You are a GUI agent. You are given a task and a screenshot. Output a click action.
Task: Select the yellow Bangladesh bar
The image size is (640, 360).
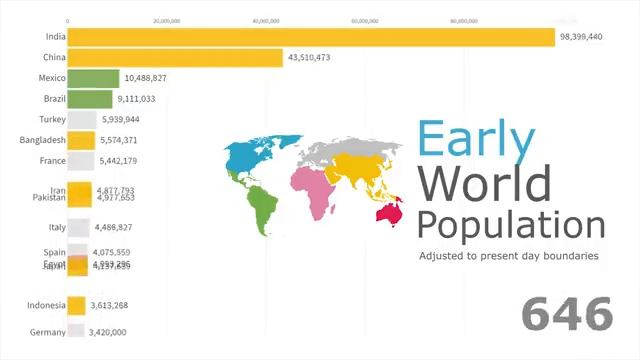coord(81,140)
